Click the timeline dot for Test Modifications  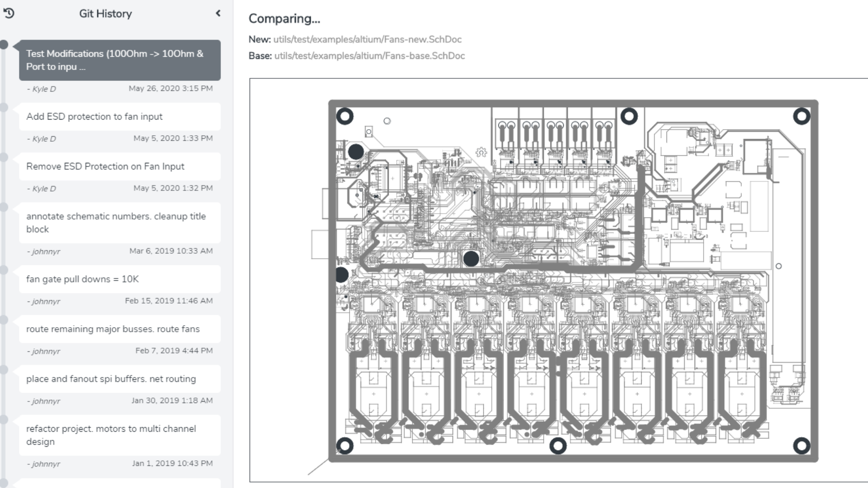[4, 45]
